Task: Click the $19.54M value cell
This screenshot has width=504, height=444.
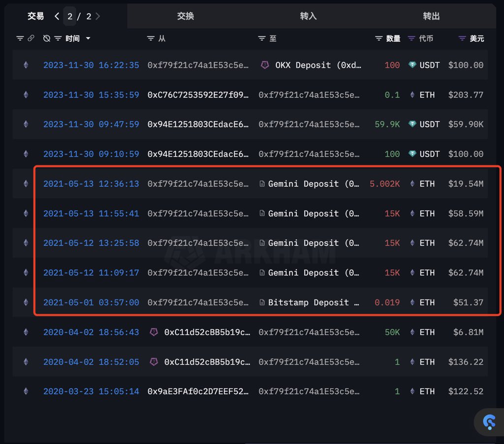Action: [466, 183]
